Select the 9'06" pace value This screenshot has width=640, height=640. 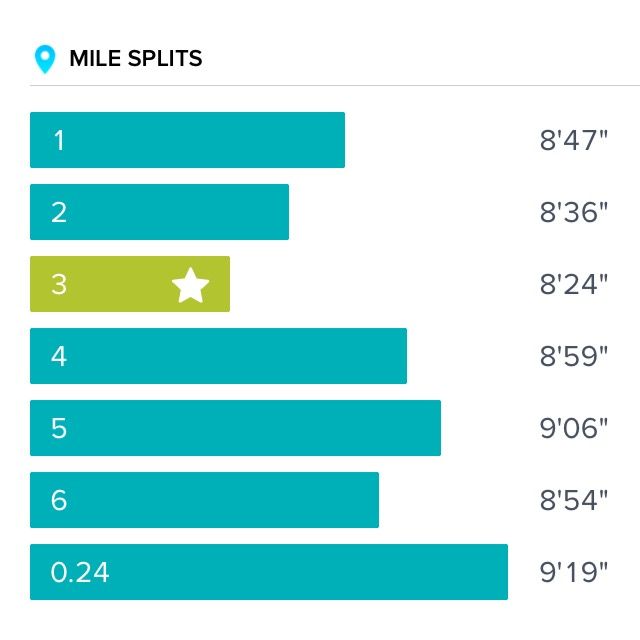[x=574, y=428]
